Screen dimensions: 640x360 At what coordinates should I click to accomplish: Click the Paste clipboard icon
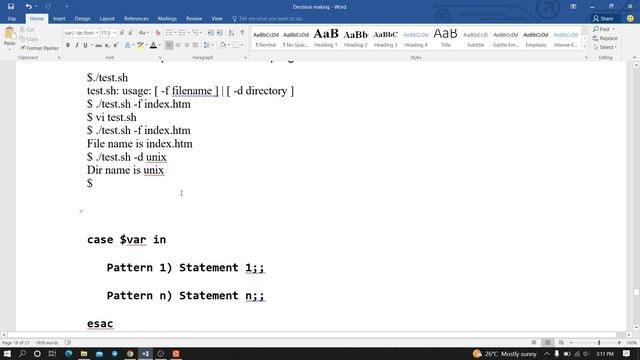tap(9, 33)
